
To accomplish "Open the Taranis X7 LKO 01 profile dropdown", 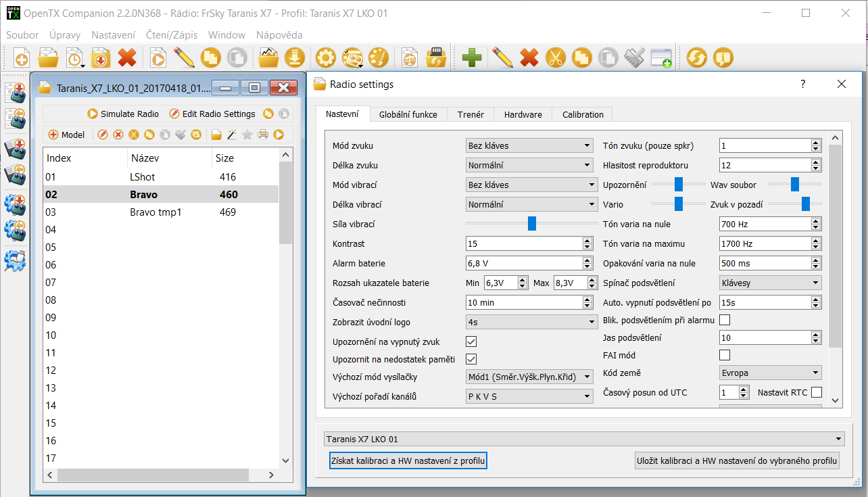I will coord(584,439).
